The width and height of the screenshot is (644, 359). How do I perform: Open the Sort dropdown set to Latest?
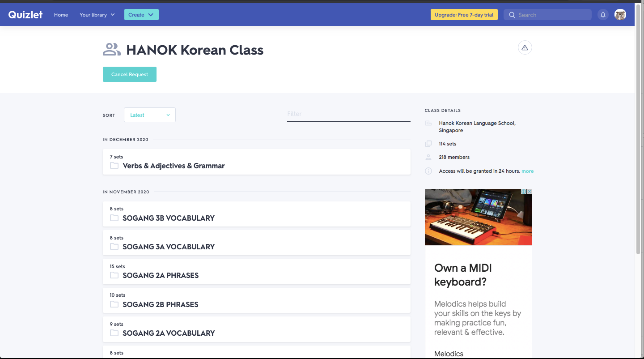tap(150, 115)
